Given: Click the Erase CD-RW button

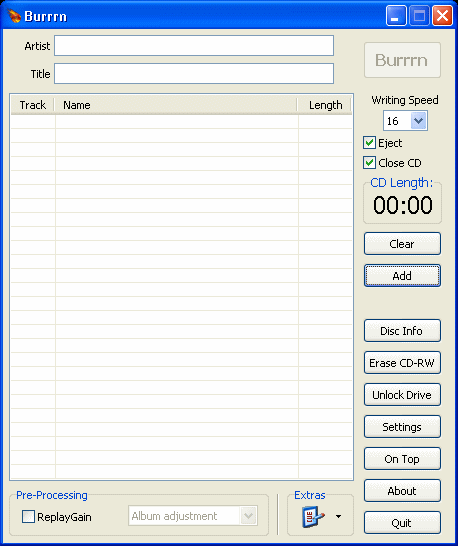Looking at the screenshot, I should [402, 363].
